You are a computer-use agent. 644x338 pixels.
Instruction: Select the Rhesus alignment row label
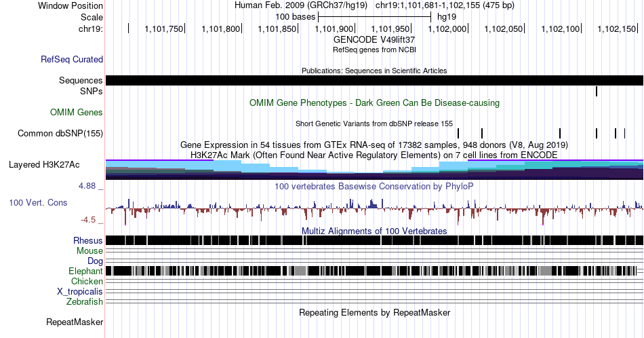coord(88,240)
